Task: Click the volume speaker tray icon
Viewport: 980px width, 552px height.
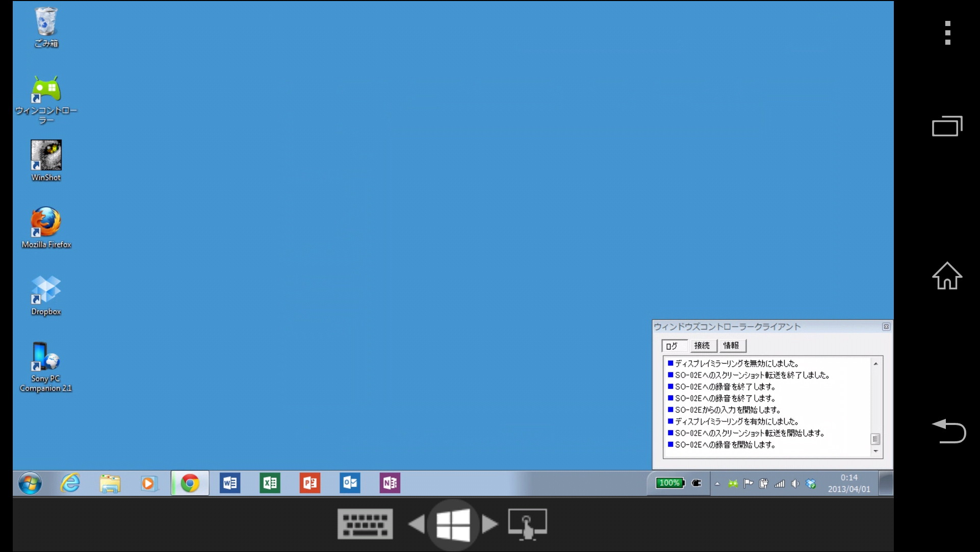Action: pyautogui.click(x=795, y=484)
